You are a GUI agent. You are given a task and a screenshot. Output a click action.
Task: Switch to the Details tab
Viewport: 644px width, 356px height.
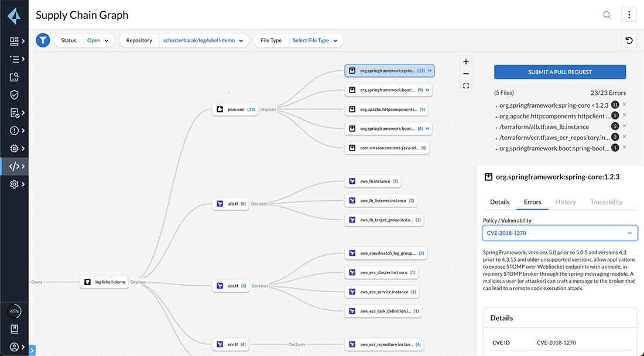499,202
